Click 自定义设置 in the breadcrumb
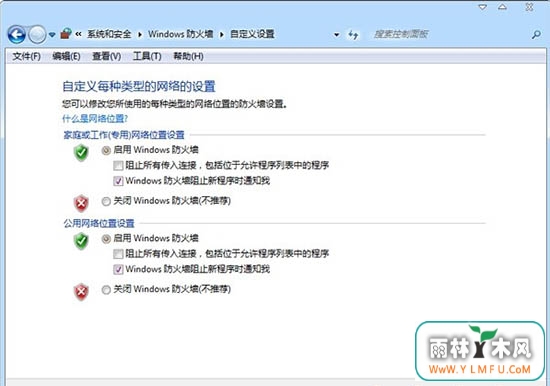 click(252, 34)
